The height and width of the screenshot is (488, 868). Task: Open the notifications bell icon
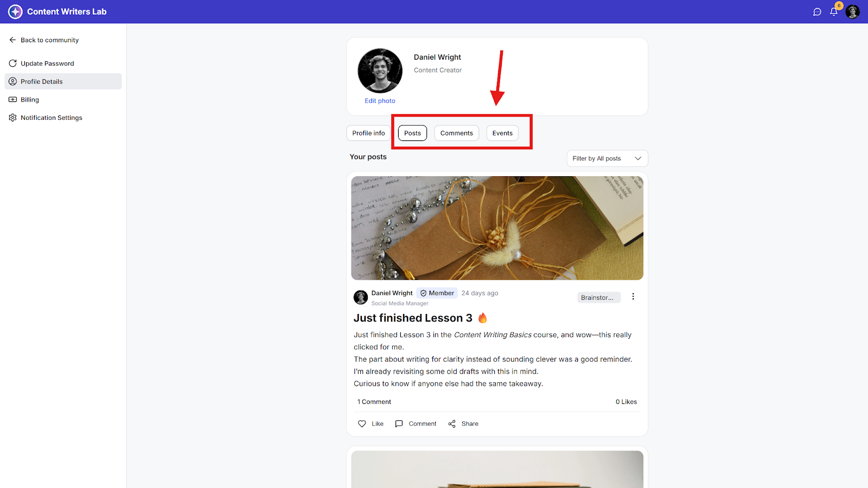click(x=834, y=12)
